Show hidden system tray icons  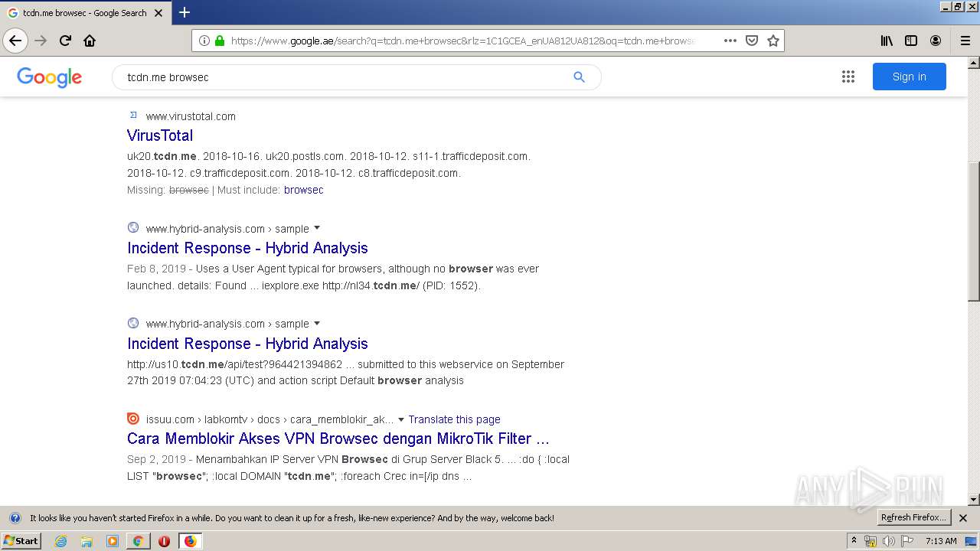pyautogui.click(x=854, y=541)
